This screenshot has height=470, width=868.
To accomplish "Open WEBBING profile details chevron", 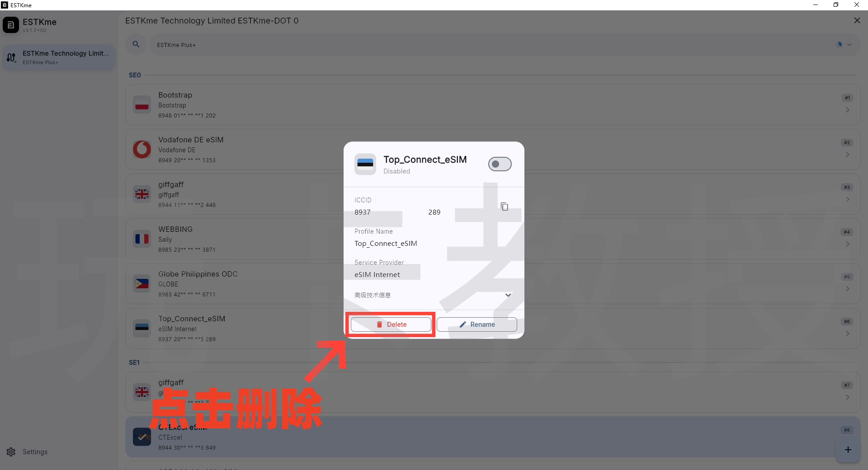I will pos(848,244).
